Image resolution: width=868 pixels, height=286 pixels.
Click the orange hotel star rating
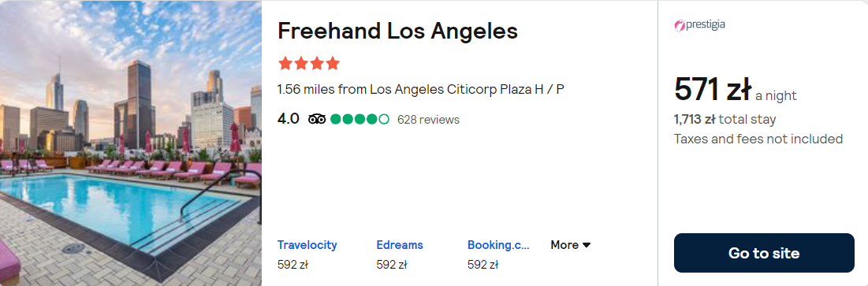[x=309, y=63]
